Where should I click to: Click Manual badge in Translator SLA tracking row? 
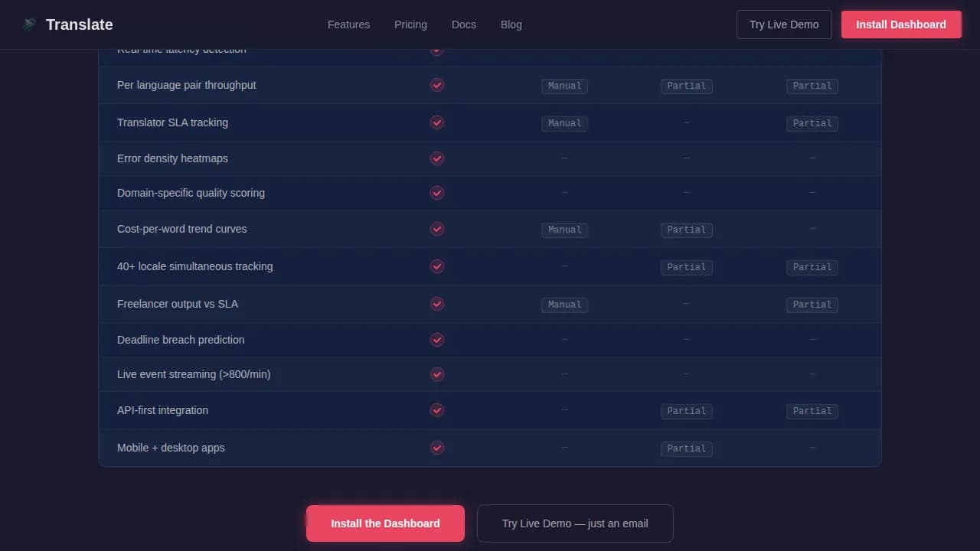(x=565, y=123)
